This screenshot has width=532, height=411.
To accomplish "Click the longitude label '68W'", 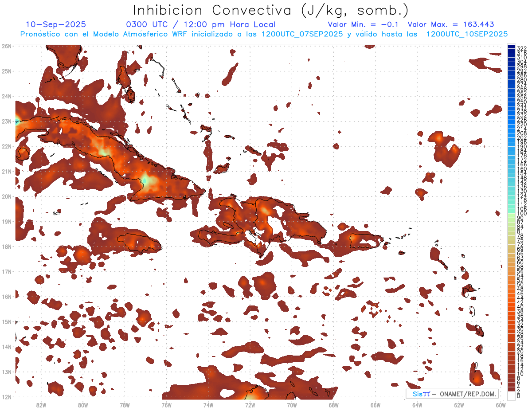I will click(333, 405).
